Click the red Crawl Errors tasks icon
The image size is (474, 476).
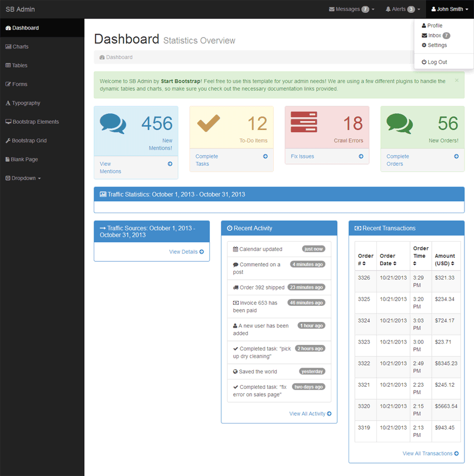click(x=304, y=122)
